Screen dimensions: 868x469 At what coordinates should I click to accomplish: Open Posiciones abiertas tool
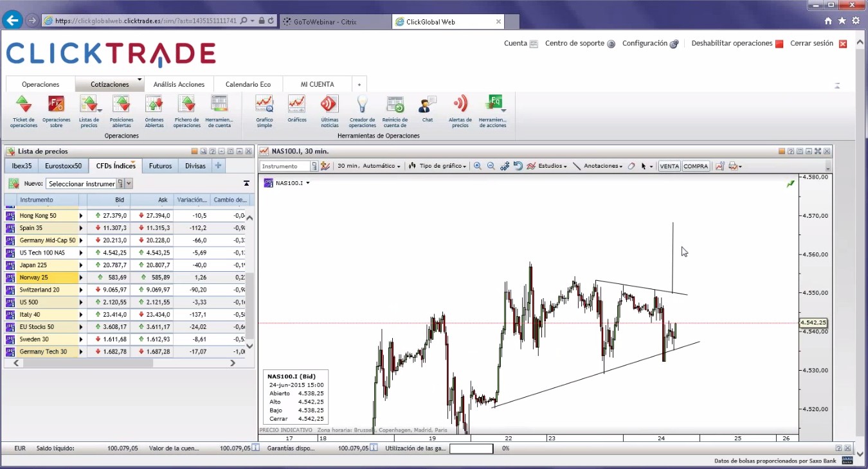coord(122,111)
